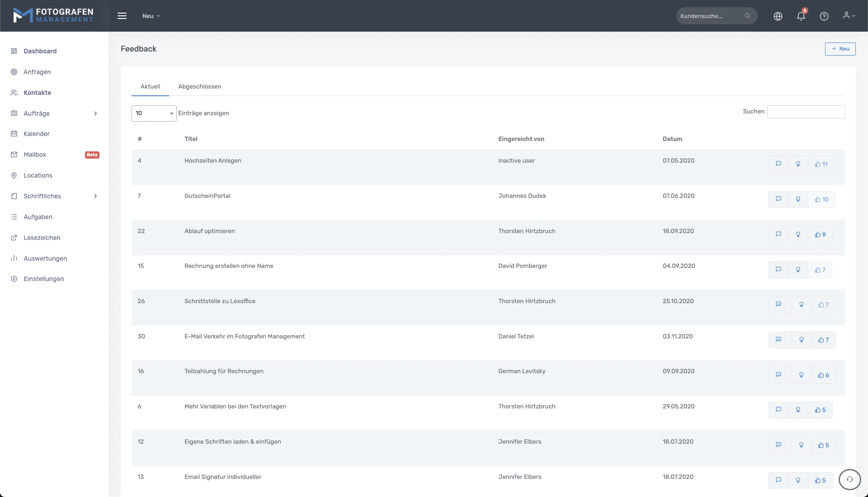The image size is (868, 497).
Task: Click the lightbulb icon for GutscheinPortal
Action: [x=798, y=199]
